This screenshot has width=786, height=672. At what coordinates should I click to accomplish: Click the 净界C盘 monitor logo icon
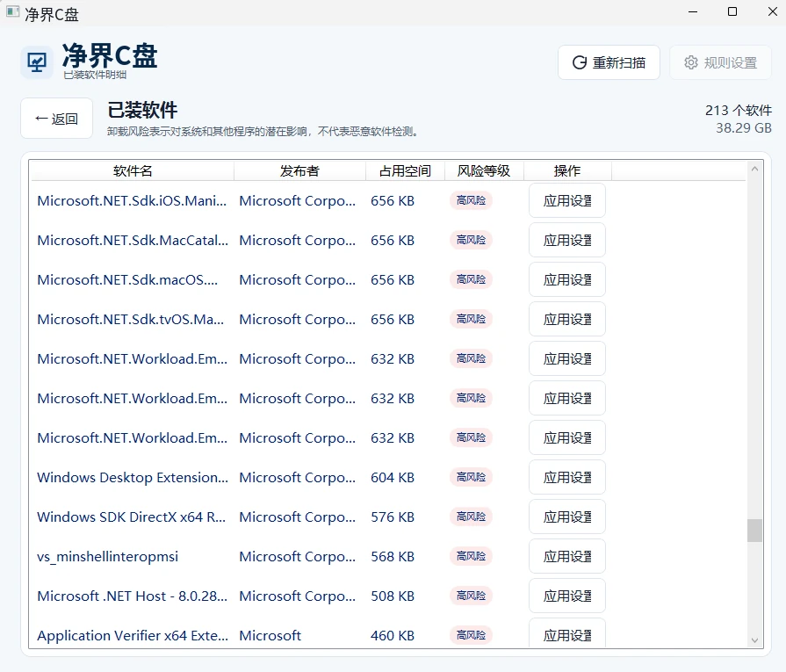pyautogui.click(x=37, y=62)
